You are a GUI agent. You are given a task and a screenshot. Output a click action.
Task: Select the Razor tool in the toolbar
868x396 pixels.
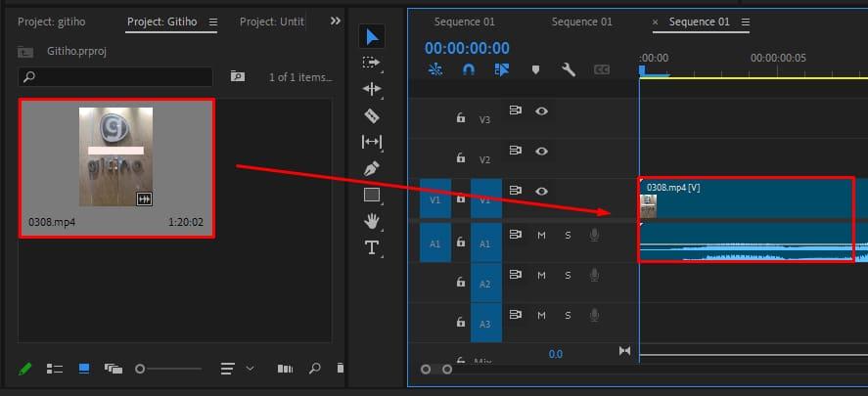pyautogui.click(x=372, y=115)
